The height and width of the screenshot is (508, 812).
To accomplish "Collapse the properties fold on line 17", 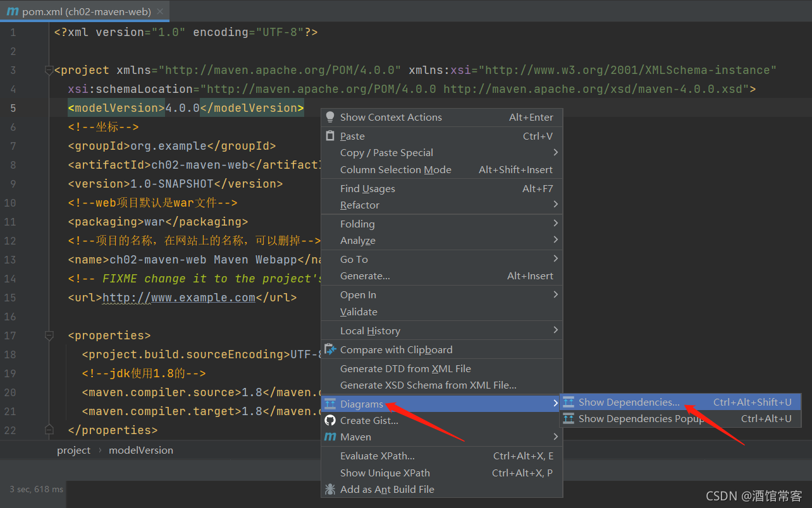I will [x=49, y=336].
